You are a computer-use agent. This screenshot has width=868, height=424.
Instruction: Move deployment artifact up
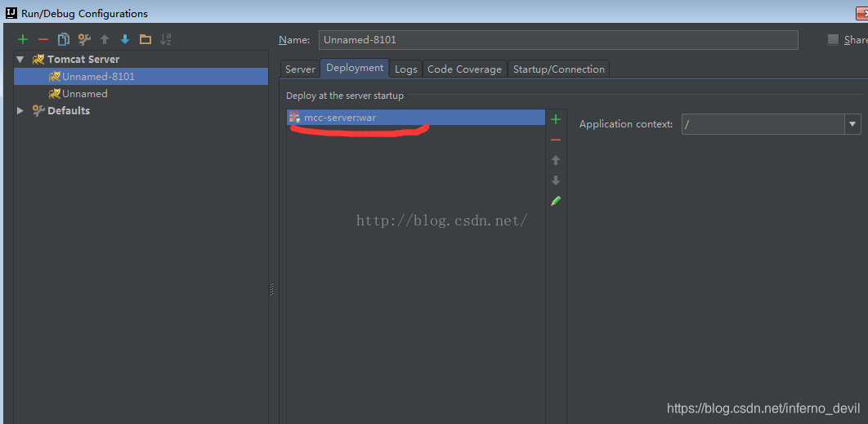[556, 160]
